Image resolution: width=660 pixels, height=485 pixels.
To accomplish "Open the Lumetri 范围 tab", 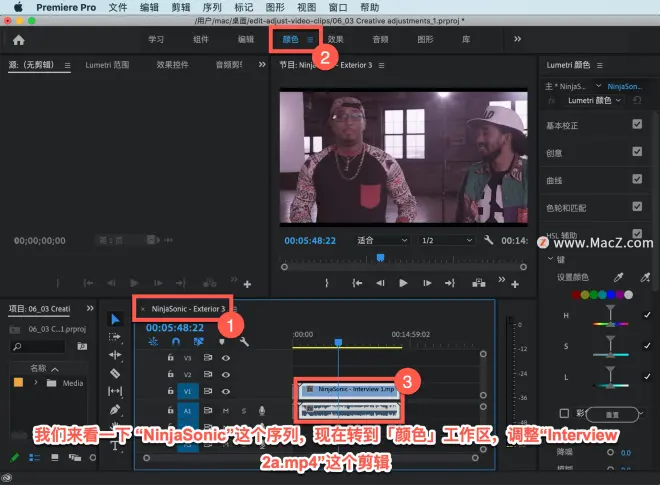I will pos(107,65).
